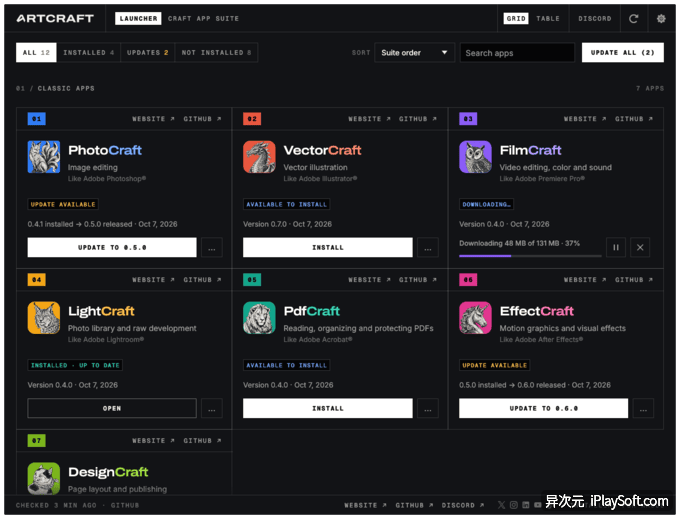
Task: Click the orange 04 number badge
Action: pyautogui.click(x=36, y=279)
